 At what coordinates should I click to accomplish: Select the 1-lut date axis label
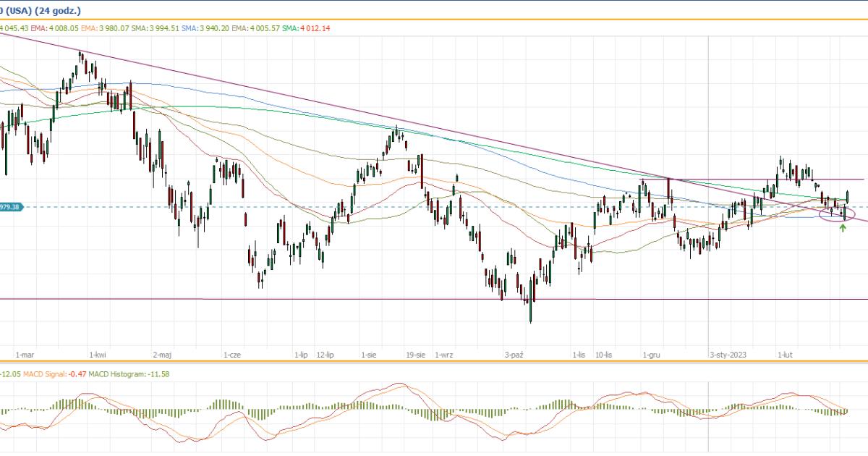pyautogui.click(x=786, y=355)
